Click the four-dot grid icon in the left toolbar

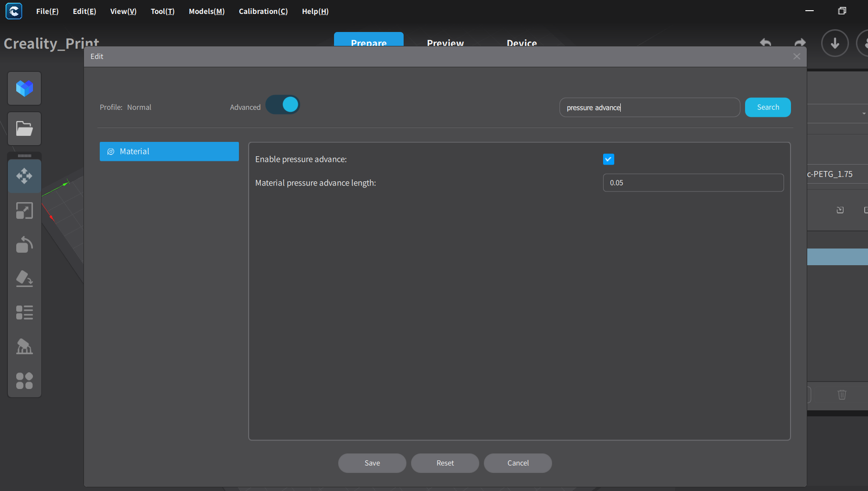point(25,381)
